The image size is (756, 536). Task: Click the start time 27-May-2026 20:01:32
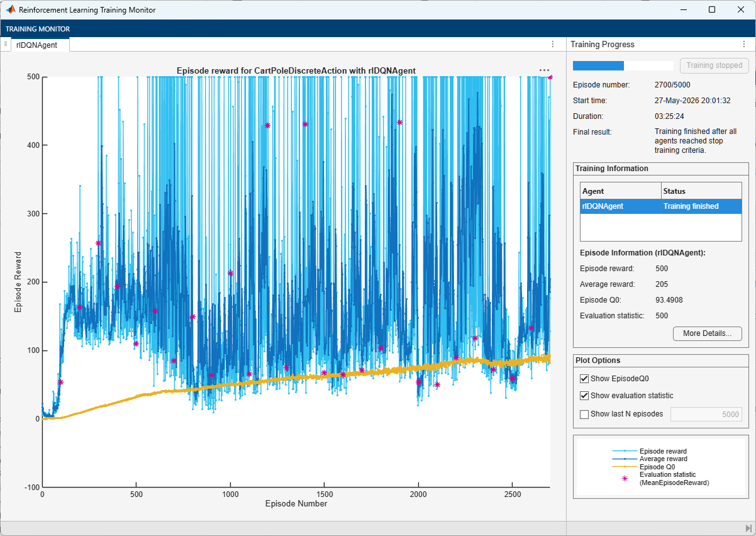pos(692,100)
